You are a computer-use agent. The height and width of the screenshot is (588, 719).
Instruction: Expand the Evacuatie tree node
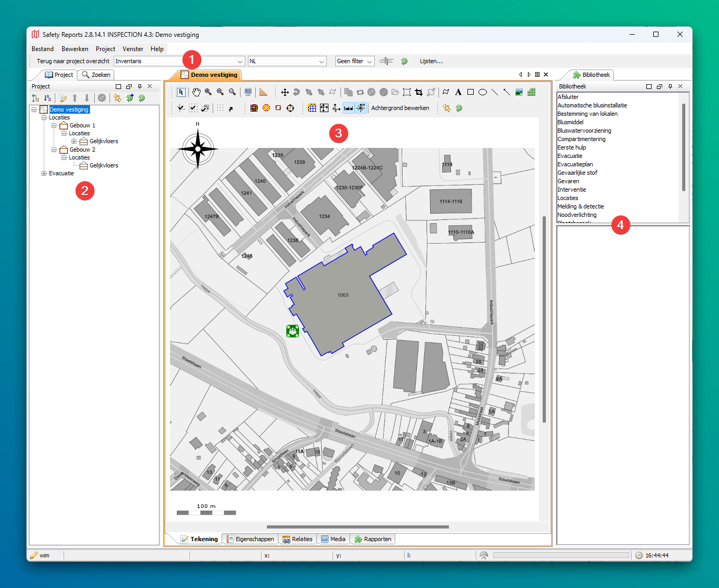(44, 173)
